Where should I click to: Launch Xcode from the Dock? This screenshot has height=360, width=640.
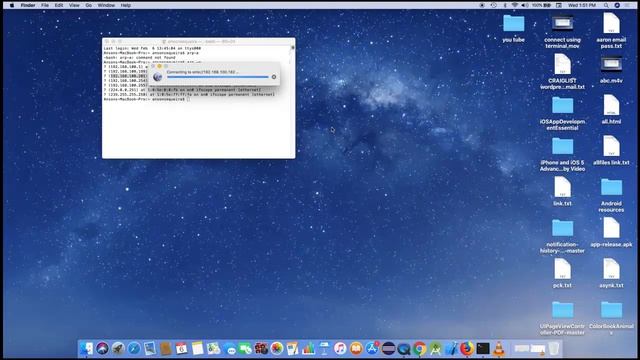[451, 349]
